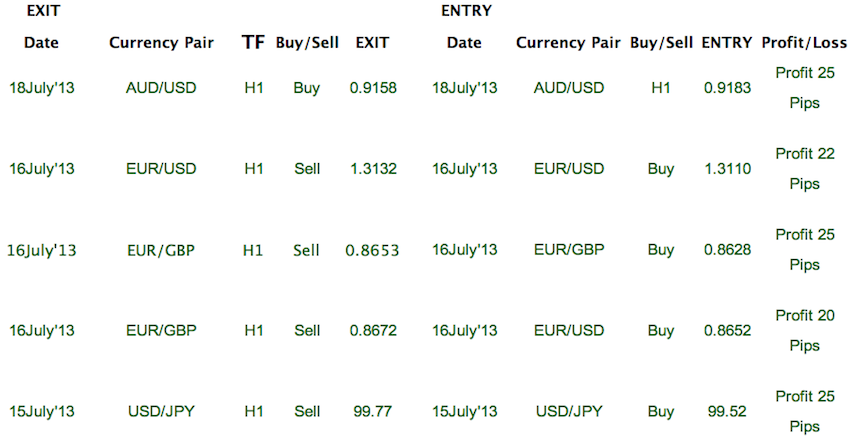Select USD/JPY entry price 99.52
The height and width of the screenshot is (444, 859).
click(x=727, y=411)
